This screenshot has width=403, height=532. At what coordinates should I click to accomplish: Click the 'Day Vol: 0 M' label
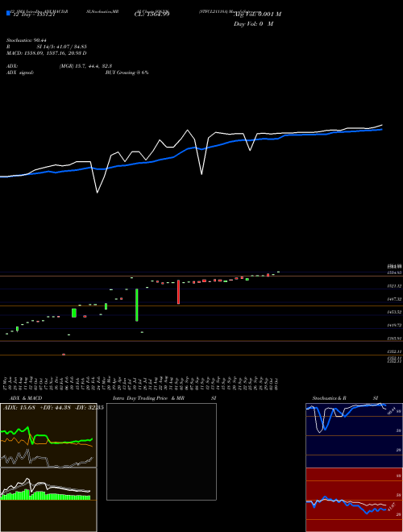coord(253,24)
